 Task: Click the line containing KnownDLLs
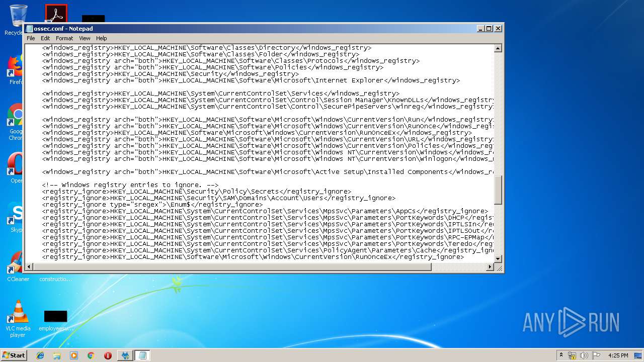(268, 100)
